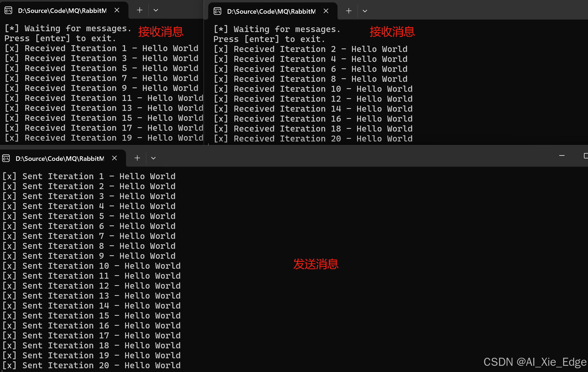Click 'Sent Iteration 17 - Hello World' line
588x372 pixels.
point(92,336)
